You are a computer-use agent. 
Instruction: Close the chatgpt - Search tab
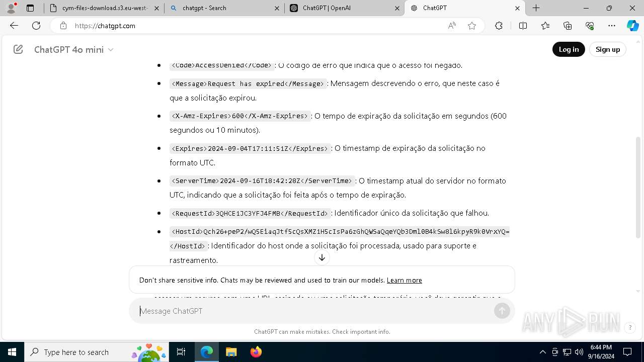point(277,8)
